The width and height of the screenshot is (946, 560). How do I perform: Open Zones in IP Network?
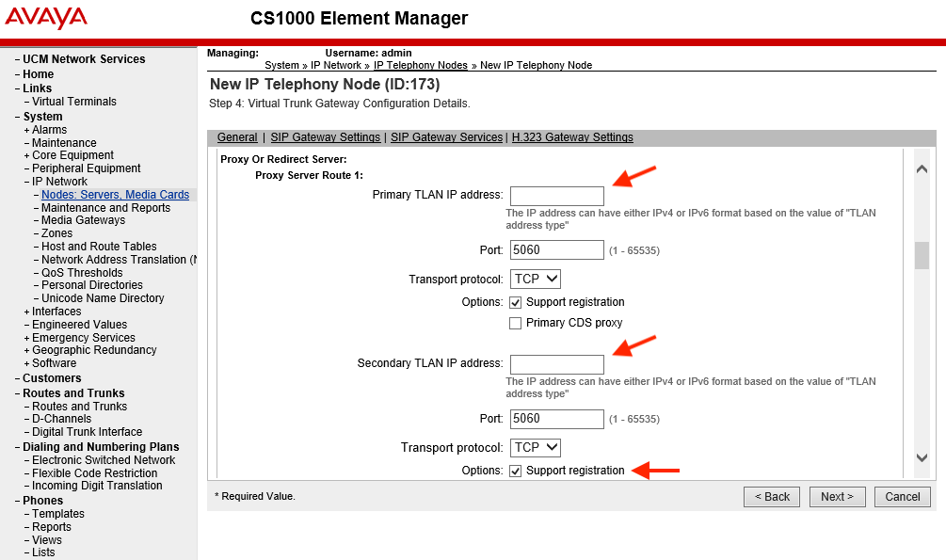point(56,233)
